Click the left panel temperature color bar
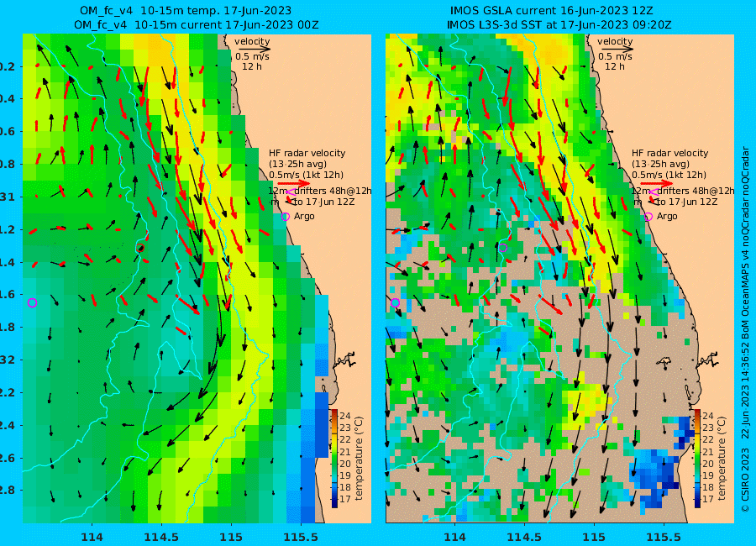Image resolution: width=756 pixels, height=546 pixels. click(x=334, y=459)
